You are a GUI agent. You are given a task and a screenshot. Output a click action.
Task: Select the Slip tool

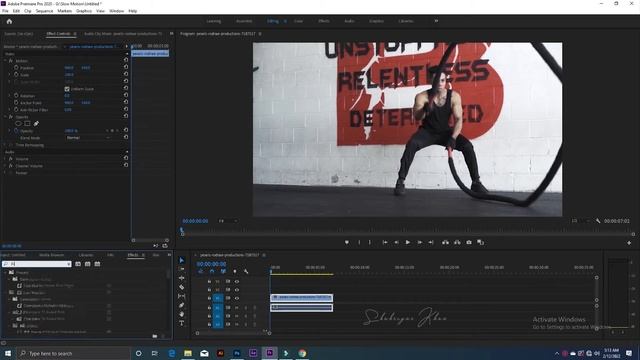point(182,296)
